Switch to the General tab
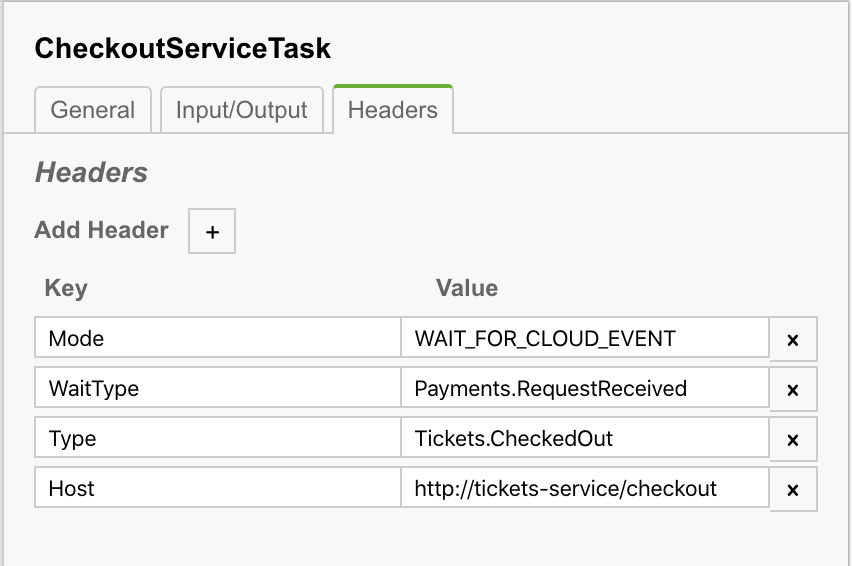 click(x=93, y=110)
